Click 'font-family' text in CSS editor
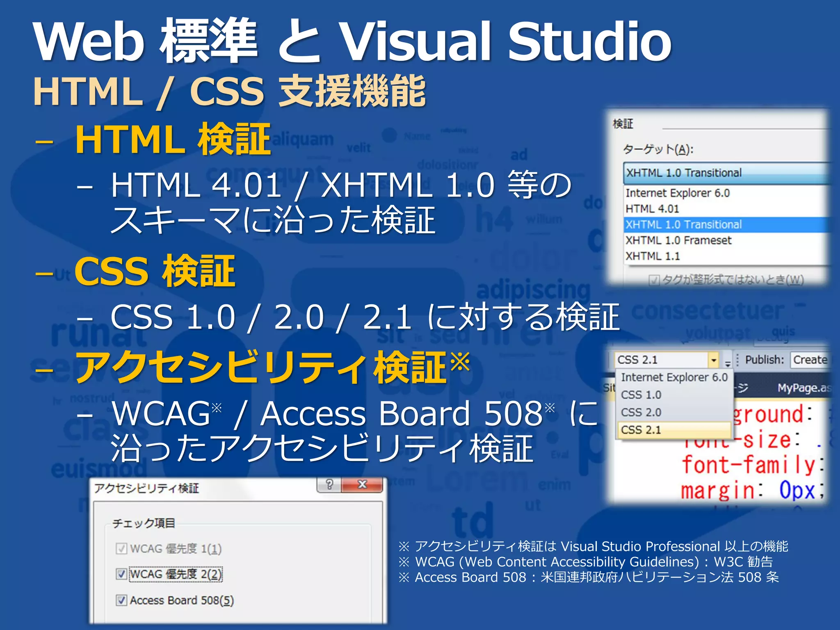 pyautogui.click(x=749, y=465)
